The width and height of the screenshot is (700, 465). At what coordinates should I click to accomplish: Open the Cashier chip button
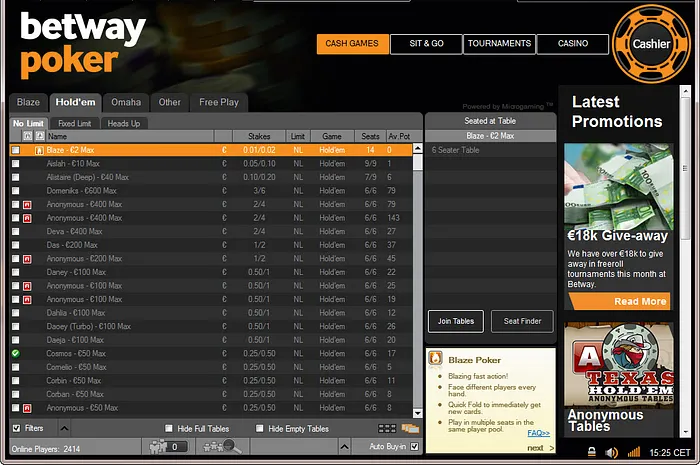click(651, 44)
